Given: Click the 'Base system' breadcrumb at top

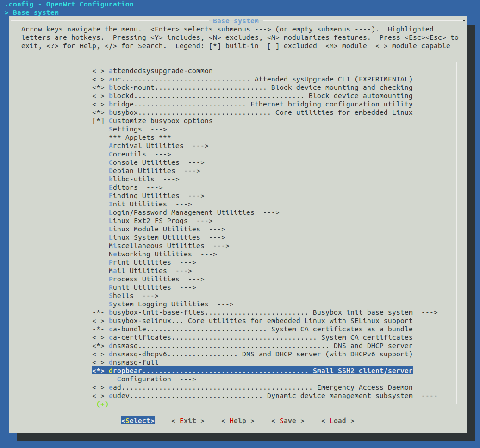Looking at the screenshot, I should tap(36, 12).
